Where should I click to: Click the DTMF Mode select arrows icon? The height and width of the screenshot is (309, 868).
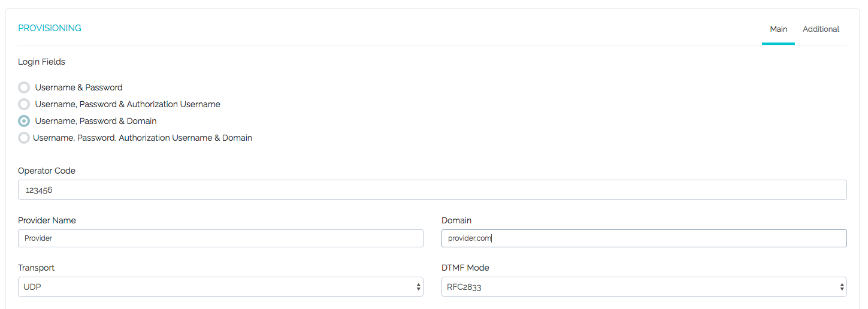click(x=842, y=287)
